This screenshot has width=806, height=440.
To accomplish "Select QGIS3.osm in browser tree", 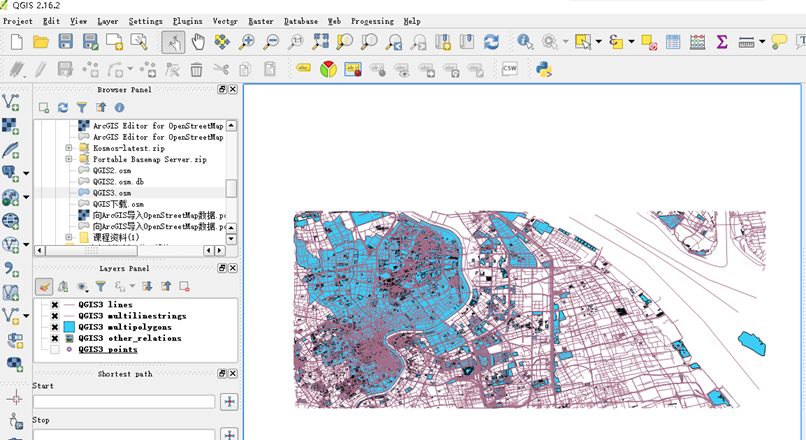I will coord(112,193).
